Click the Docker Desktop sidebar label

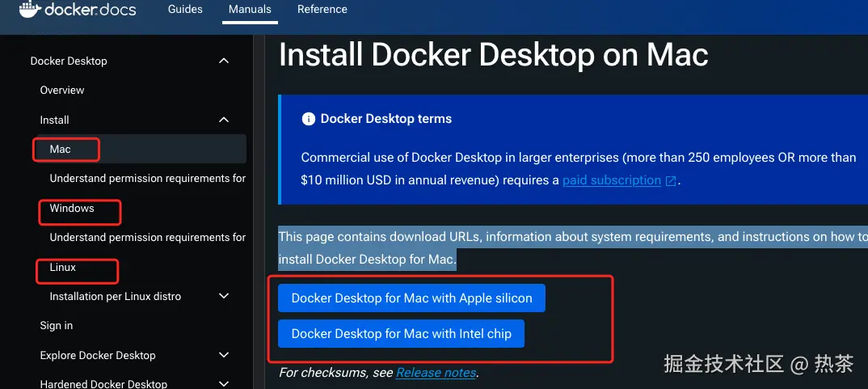coord(69,61)
